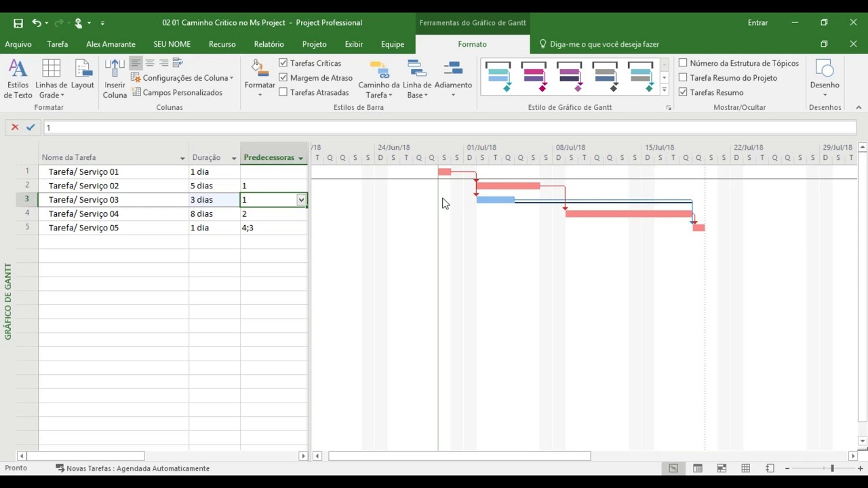
Task: Open Adiamento dropdown
Action: click(453, 79)
